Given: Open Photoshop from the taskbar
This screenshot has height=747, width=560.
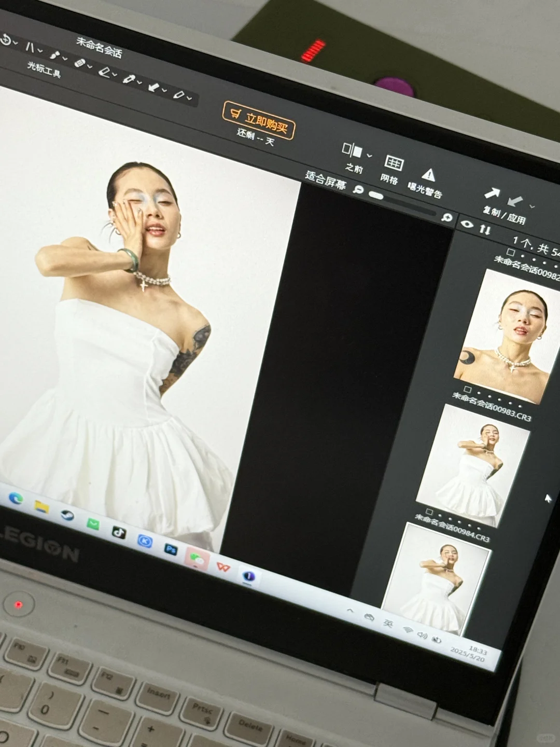Looking at the screenshot, I should (x=171, y=549).
